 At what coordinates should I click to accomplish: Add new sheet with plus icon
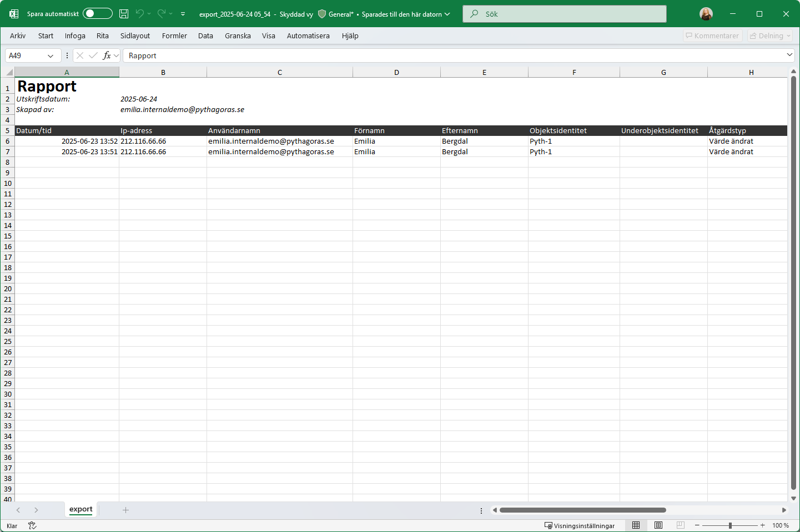pyautogui.click(x=125, y=510)
